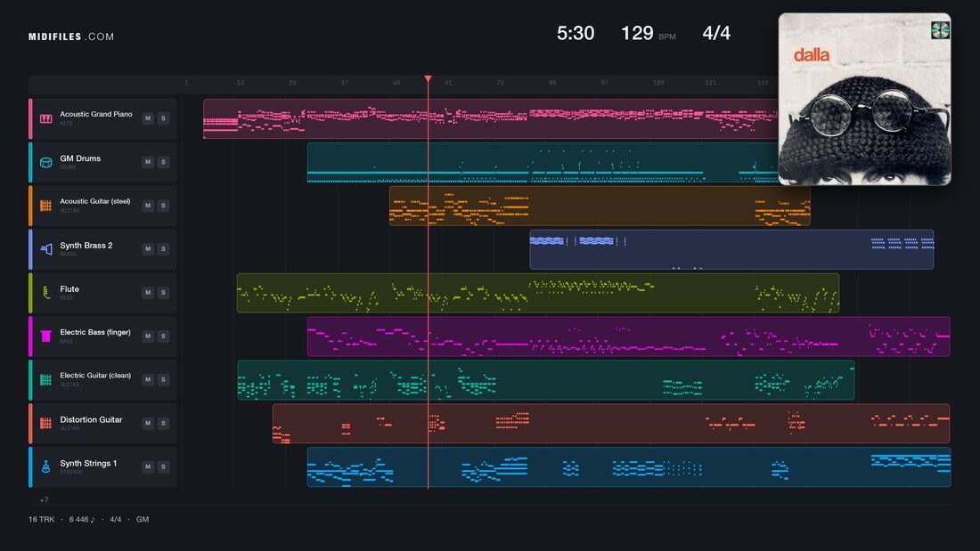The height and width of the screenshot is (551, 980).
Task: Select the pink Acoustic Grand Piano clip
Action: point(491,118)
